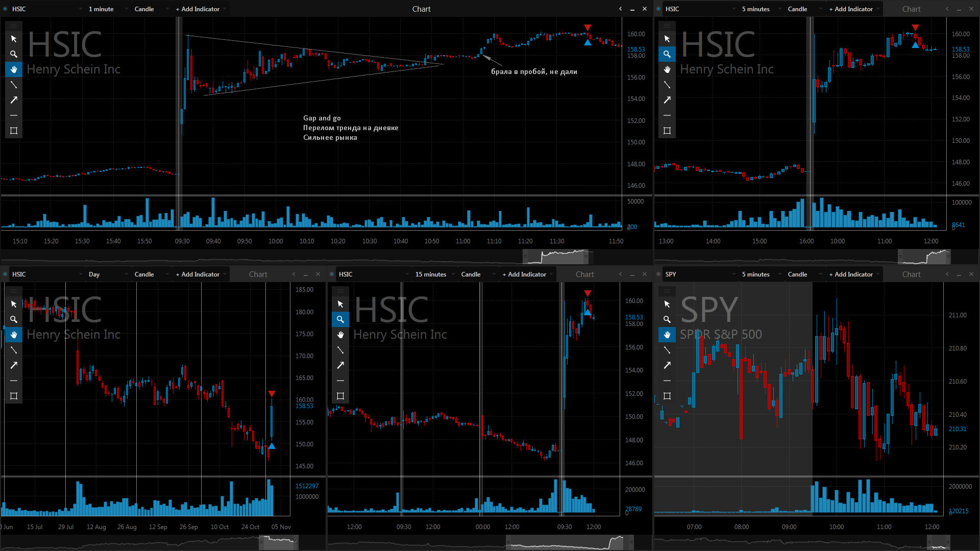980x551 pixels.
Task: Open the SPY symbol dropdown
Action: [700, 274]
